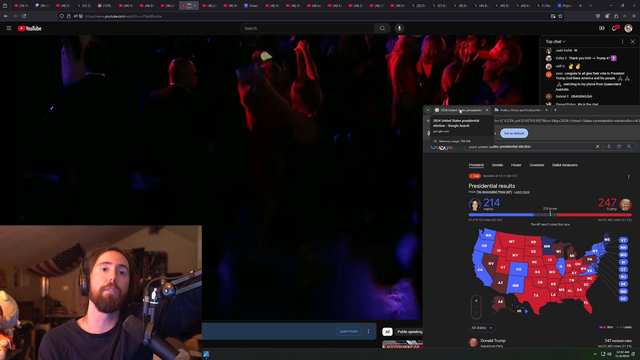Open YouTube notifications bell
The height and width of the screenshot is (360, 640).
click(x=615, y=28)
